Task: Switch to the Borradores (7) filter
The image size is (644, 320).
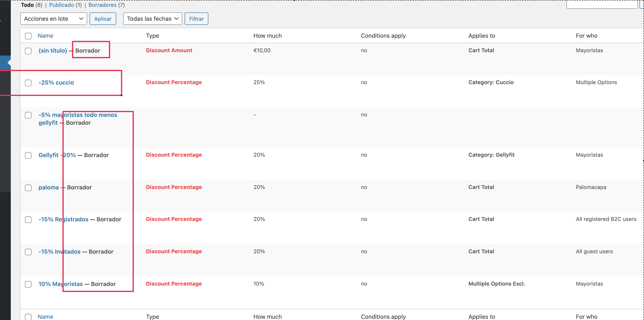Action: (107, 5)
